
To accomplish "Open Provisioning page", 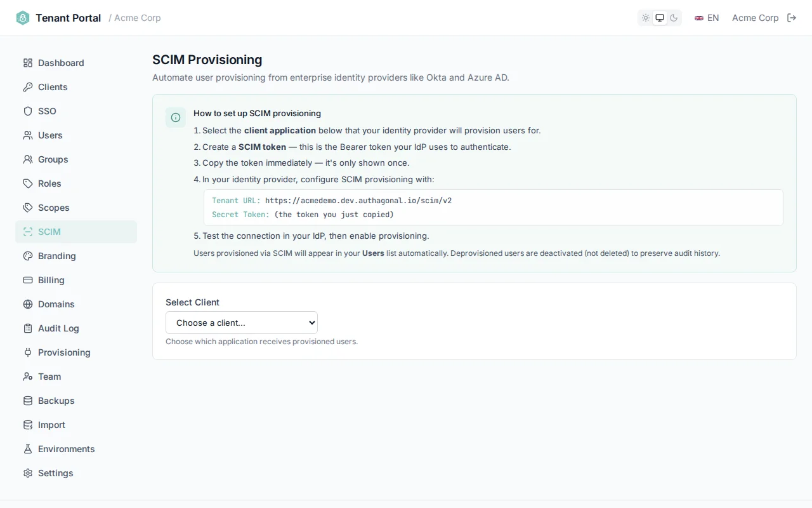I will click(x=76, y=352).
